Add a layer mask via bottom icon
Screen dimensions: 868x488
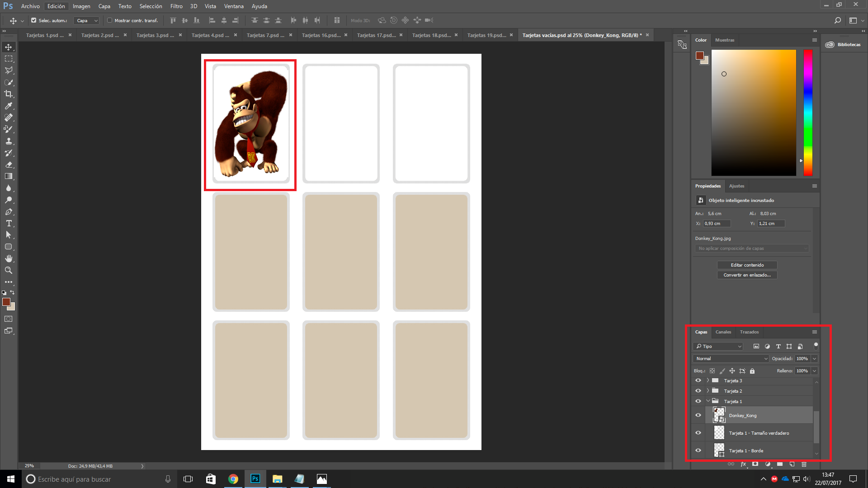[755, 464]
